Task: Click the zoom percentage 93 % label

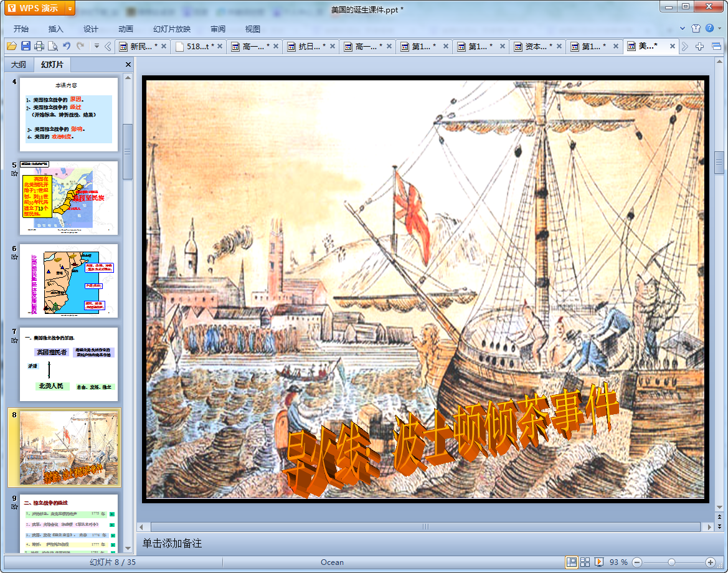Action: [618, 562]
